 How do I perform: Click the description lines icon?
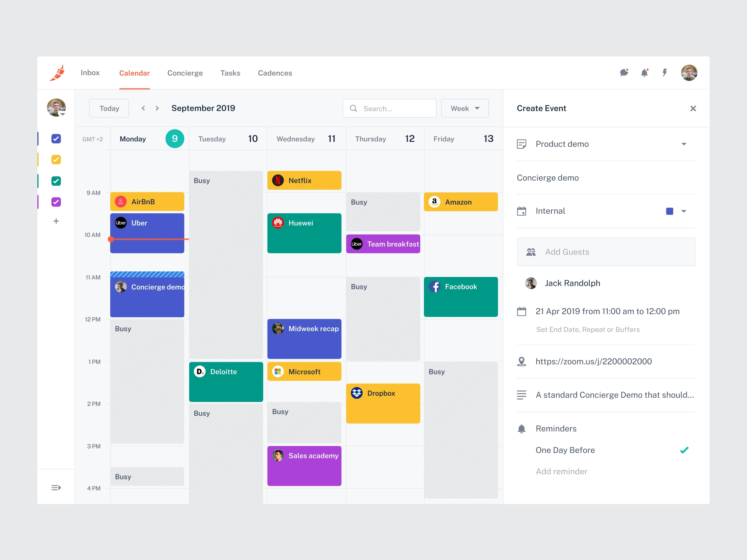521,395
